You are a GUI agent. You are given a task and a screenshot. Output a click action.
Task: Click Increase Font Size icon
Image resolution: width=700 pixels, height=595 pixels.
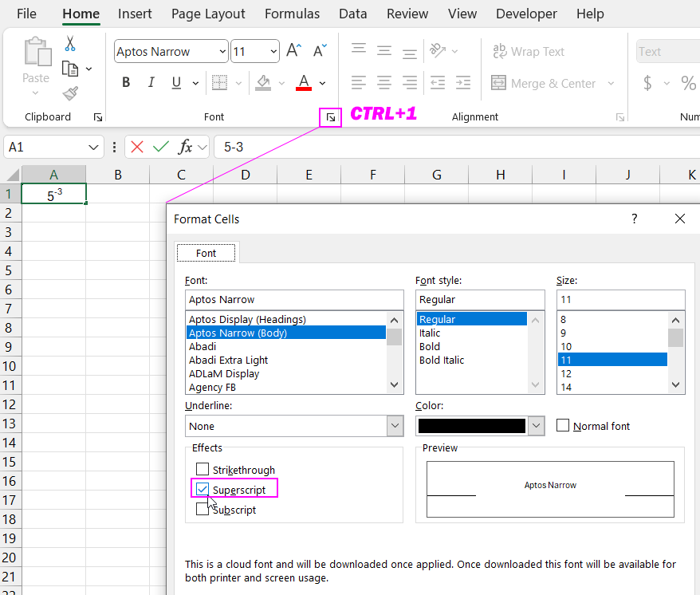[293, 52]
